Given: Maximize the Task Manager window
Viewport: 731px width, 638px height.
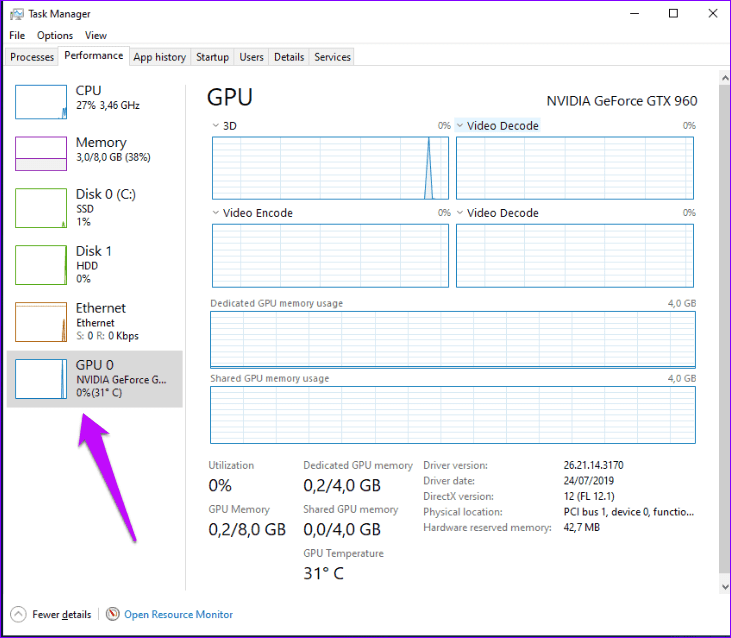Looking at the screenshot, I should 673,14.
